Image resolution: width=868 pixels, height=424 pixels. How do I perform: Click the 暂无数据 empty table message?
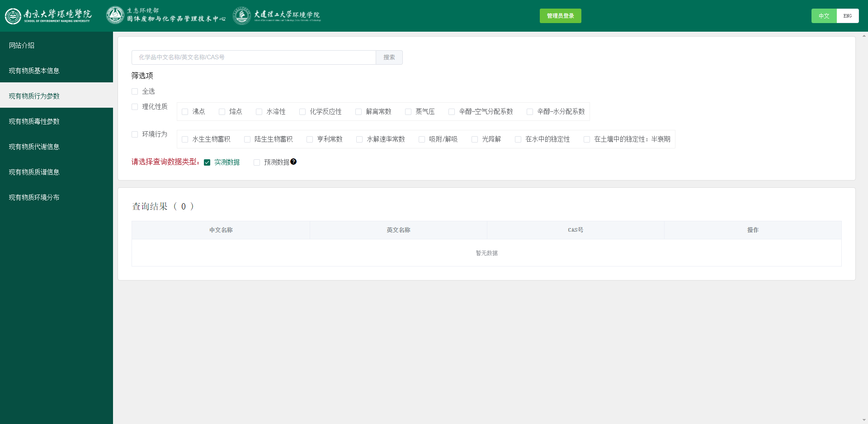(x=486, y=253)
